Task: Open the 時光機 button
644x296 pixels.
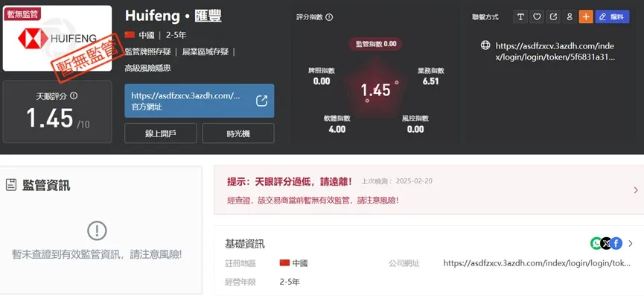Action: click(238, 133)
